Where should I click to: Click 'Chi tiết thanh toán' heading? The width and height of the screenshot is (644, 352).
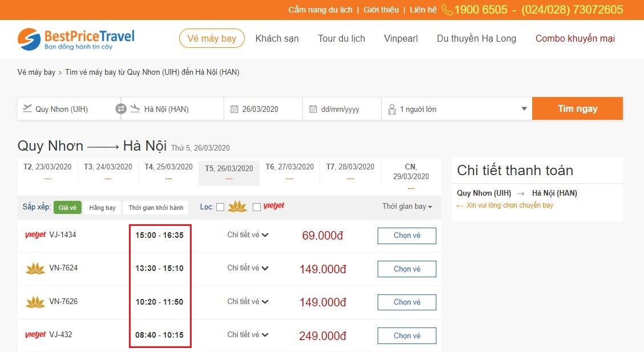coord(515,170)
